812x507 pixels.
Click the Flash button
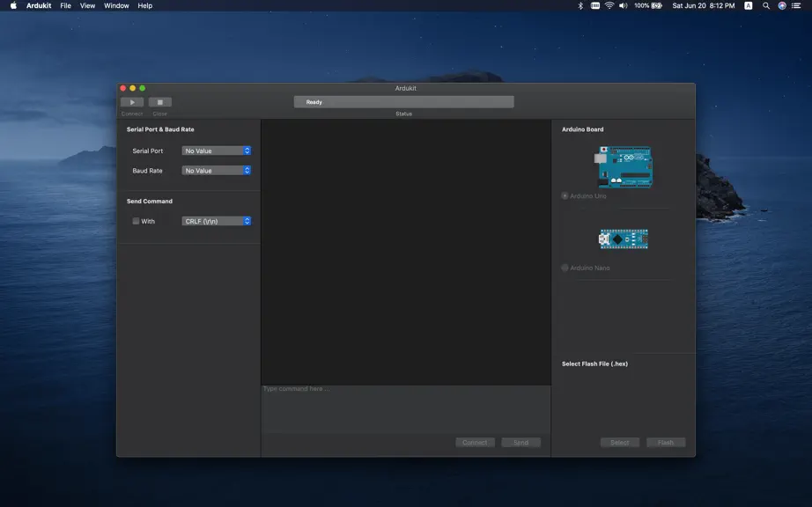tap(666, 443)
